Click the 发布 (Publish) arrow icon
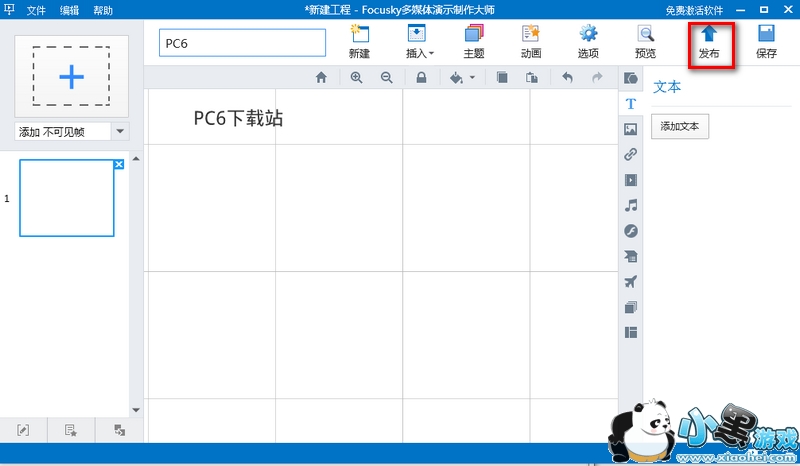 pos(709,34)
